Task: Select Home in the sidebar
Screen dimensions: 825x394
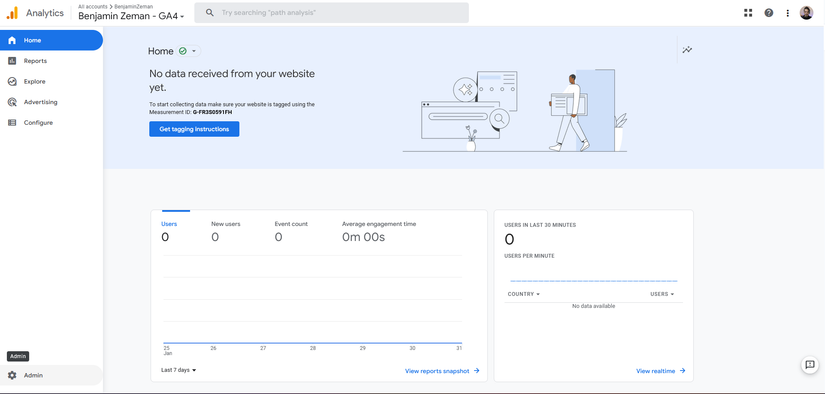Action: 52,41
